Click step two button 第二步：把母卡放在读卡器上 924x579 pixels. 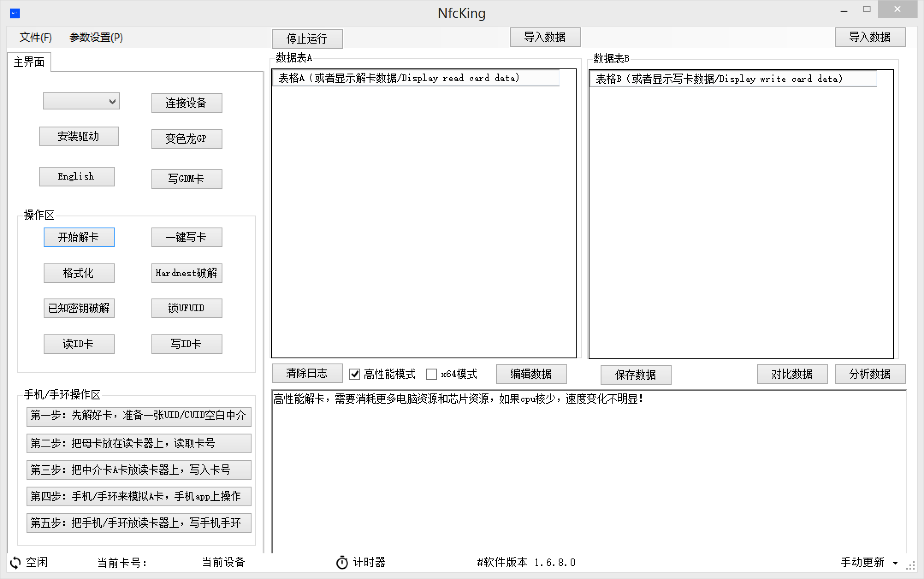click(x=139, y=443)
